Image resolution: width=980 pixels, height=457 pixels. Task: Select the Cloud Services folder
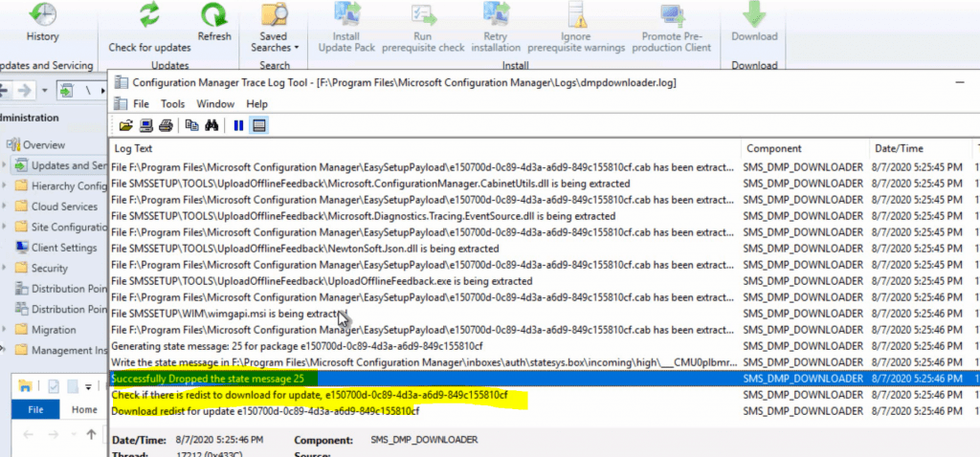pyautogui.click(x=64, y=207)
